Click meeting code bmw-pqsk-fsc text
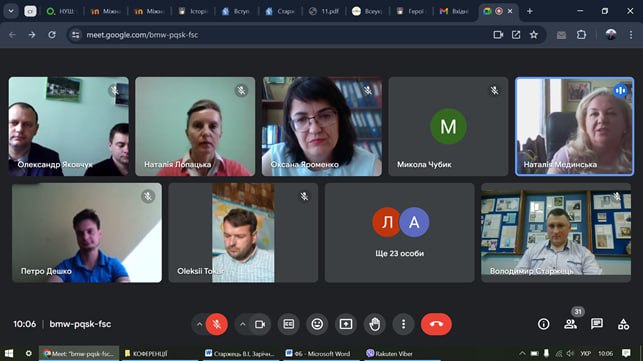The width and height of the screenshot is (643, 361). (80, 324)
